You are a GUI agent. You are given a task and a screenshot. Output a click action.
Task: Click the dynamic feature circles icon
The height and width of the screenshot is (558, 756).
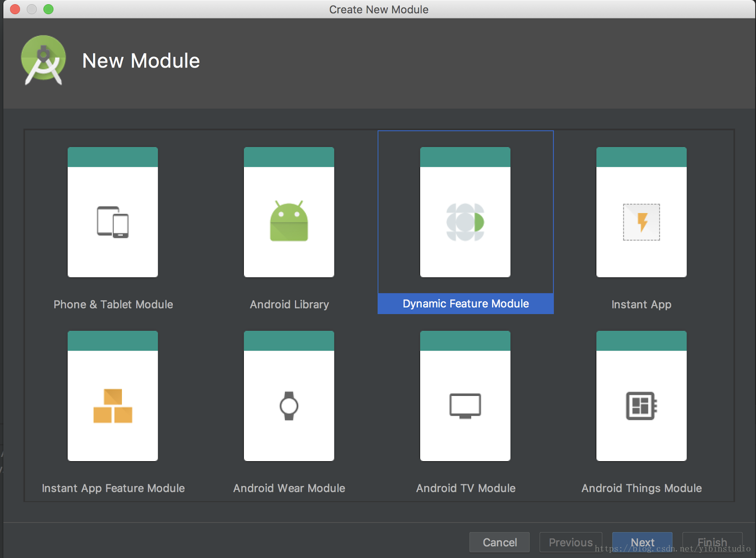pos(465,222)
